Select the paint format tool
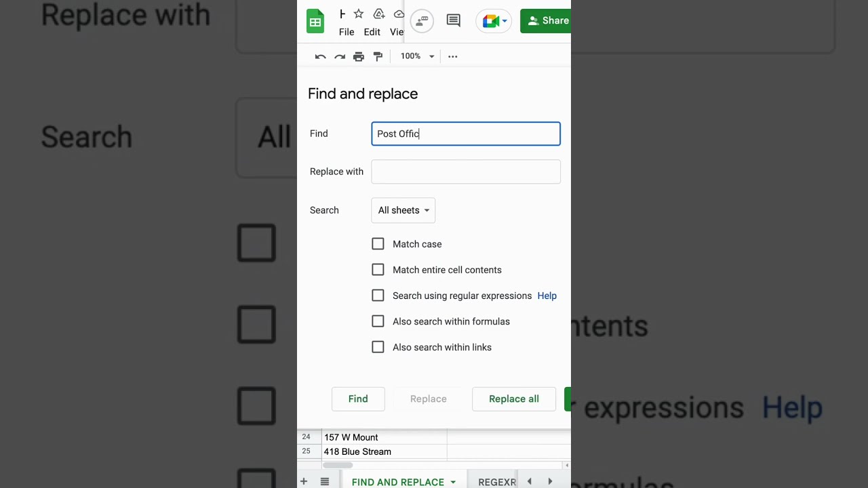The image size is (868, 488). pyautogui.click(x=378, y=56)
